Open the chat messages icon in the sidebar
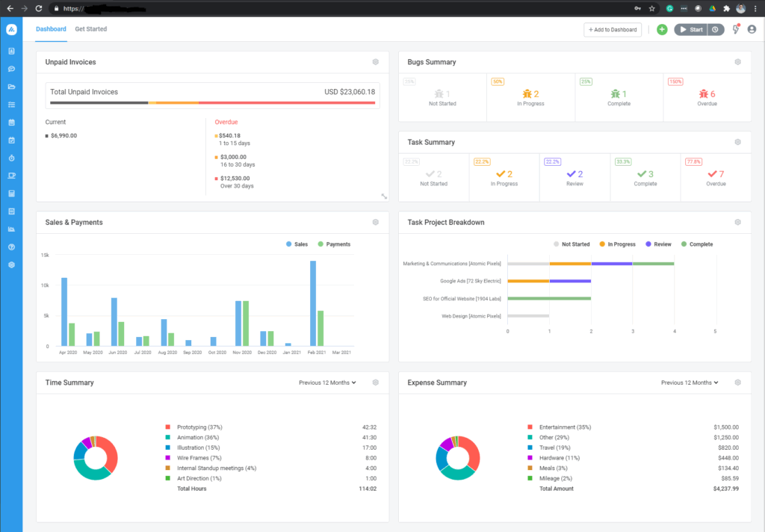The image size is (765, 532). [11, 69]
